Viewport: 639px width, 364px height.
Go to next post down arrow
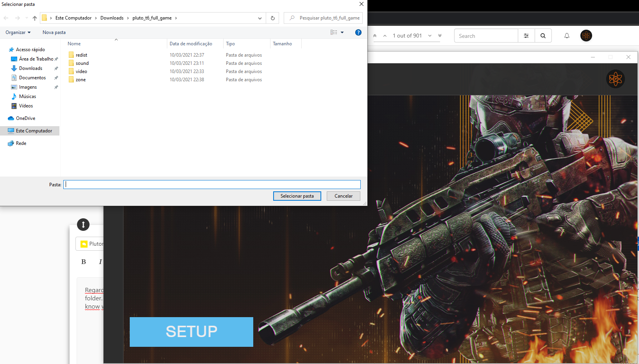pos(430,36)
